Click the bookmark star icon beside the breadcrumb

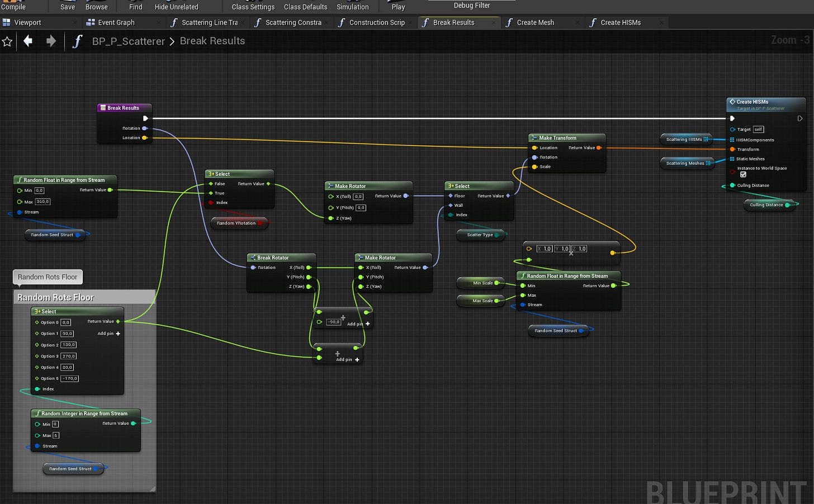coord(7,41)
